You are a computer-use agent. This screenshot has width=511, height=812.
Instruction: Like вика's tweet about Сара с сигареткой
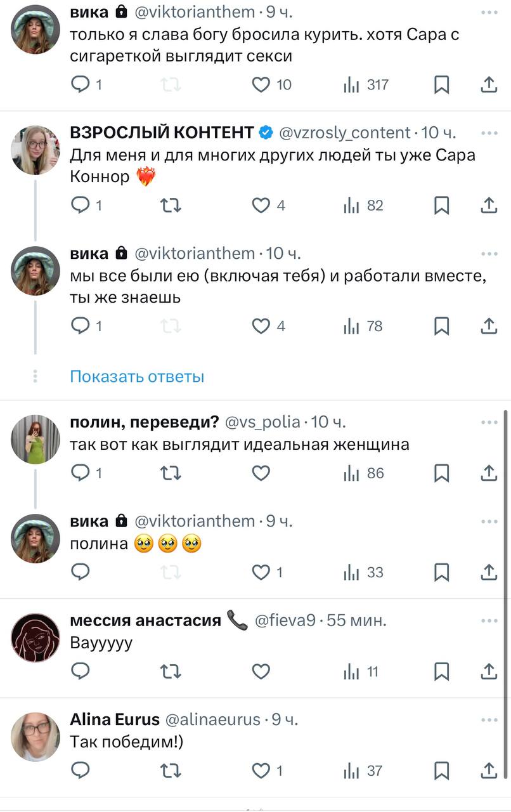coord(261,84)
